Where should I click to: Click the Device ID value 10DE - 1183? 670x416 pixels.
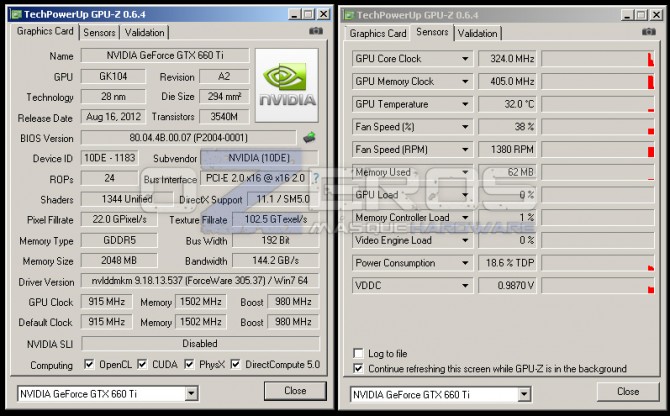[x=109, y=158]
